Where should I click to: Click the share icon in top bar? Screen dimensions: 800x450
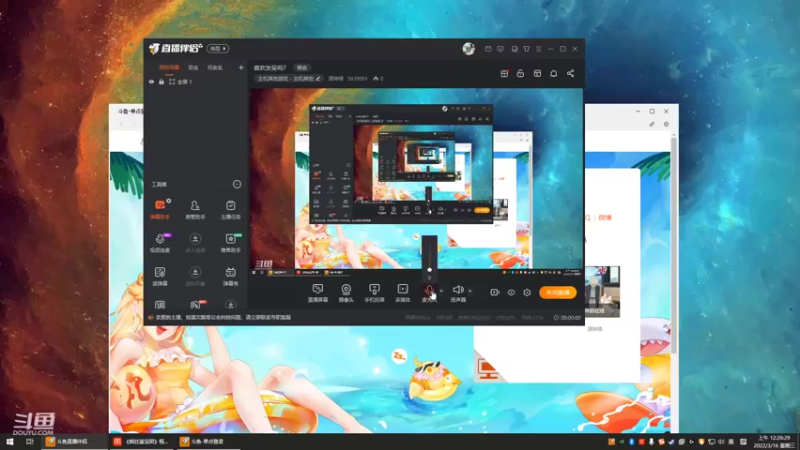tap(570, 73)
